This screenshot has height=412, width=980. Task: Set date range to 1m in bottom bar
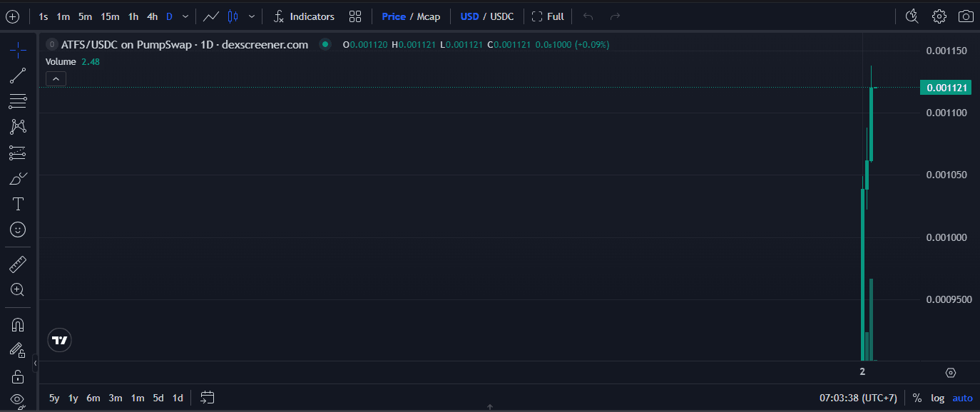tap(138, 398)
